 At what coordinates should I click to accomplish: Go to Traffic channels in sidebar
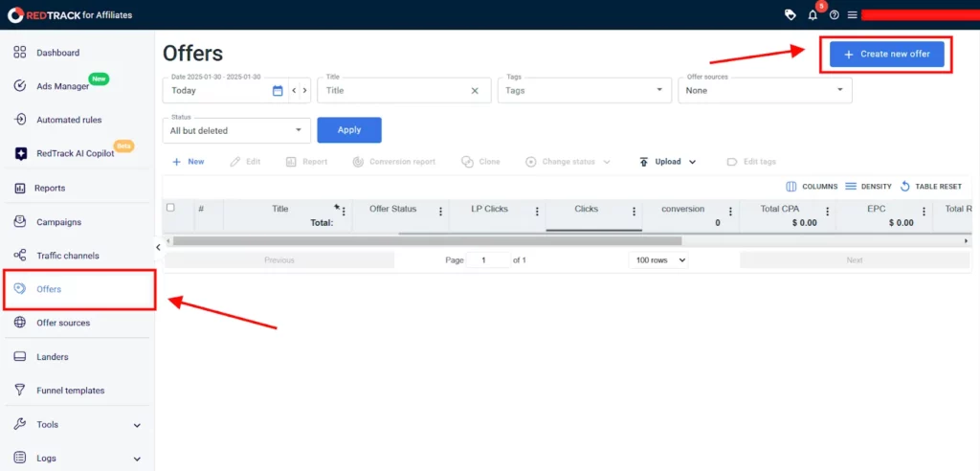coord(67,256)
